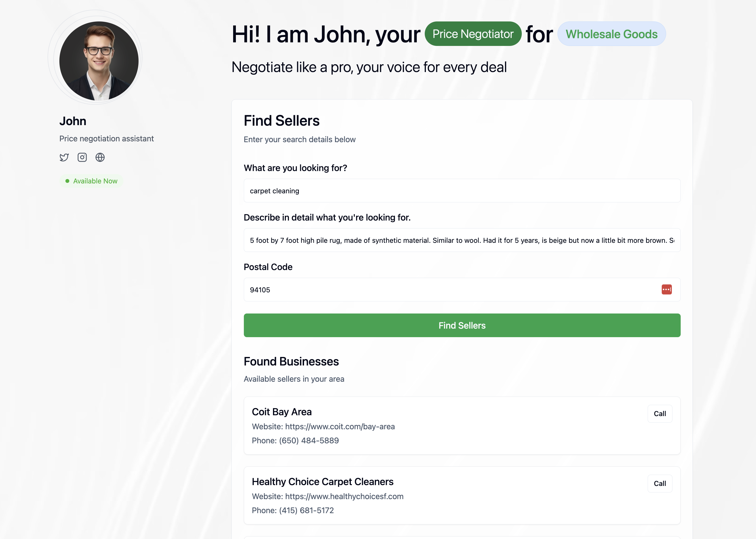Click the Available Now status badge

tap(92, 181)
